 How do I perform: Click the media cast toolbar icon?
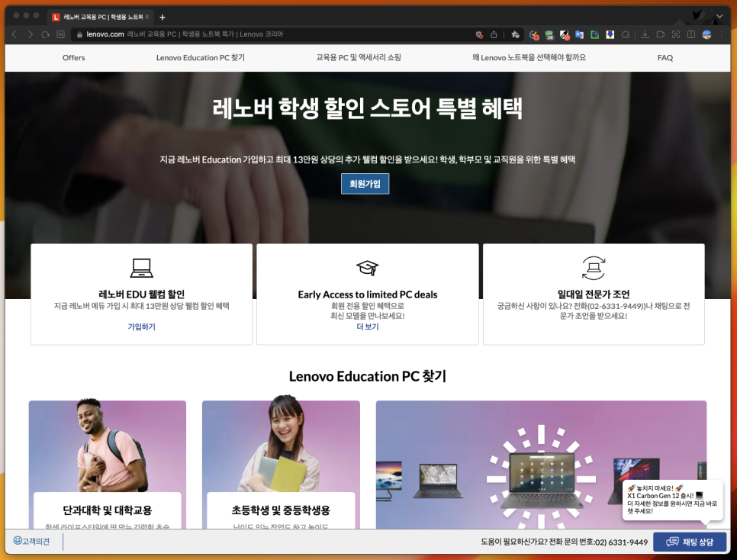click(661, 35)
